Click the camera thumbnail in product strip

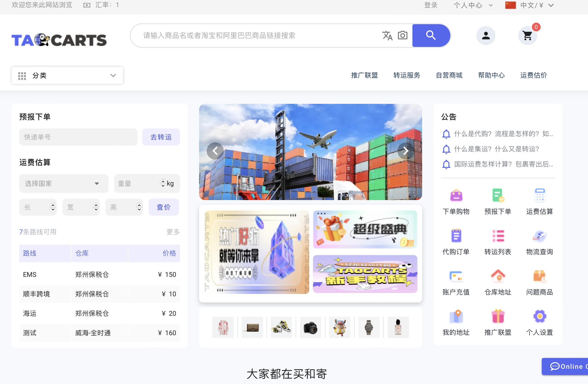click(311, 328)
